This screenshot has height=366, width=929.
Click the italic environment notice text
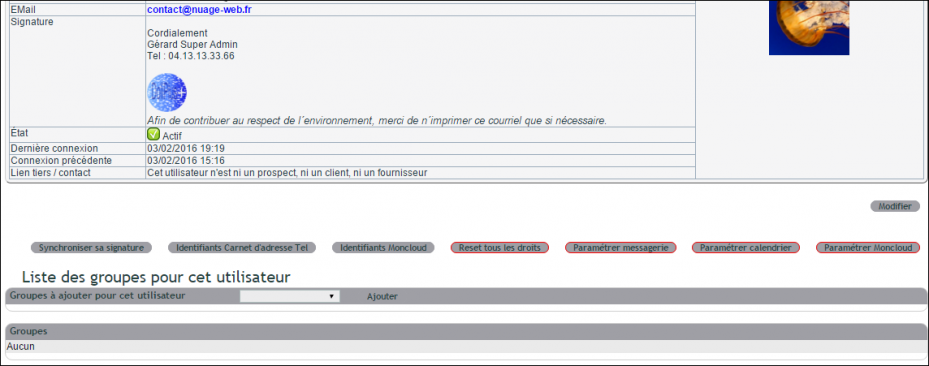pyautogui.click(x=377, y=121)
